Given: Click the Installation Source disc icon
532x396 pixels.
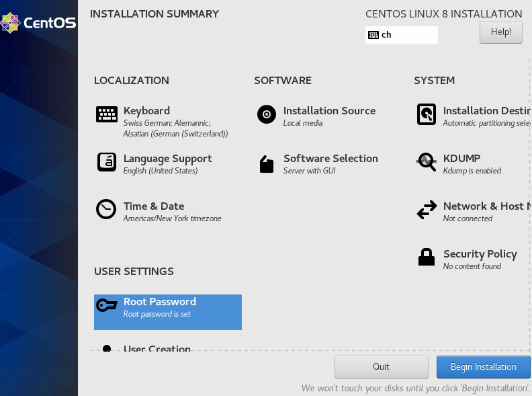Looking at the screenshot, I should [x=267, y=114].
